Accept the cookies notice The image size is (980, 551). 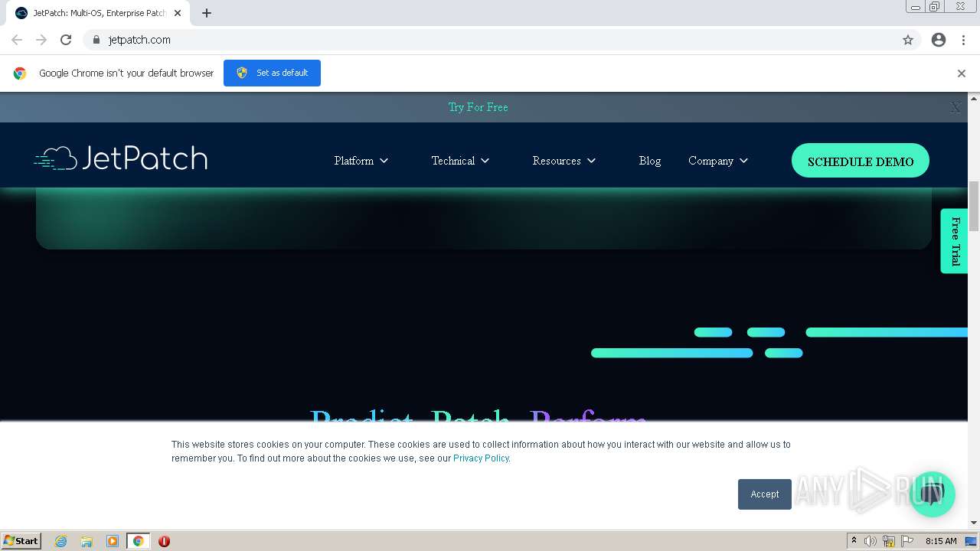[765, 494]
